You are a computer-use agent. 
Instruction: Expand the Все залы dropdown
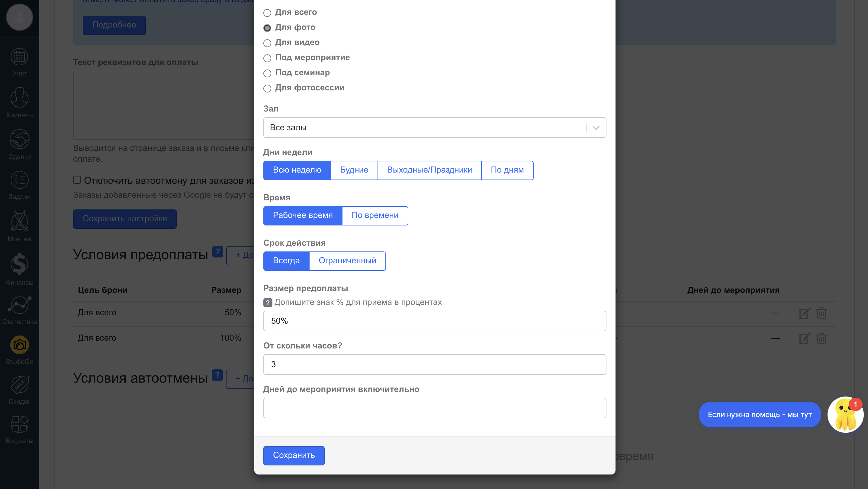point(434,128)
